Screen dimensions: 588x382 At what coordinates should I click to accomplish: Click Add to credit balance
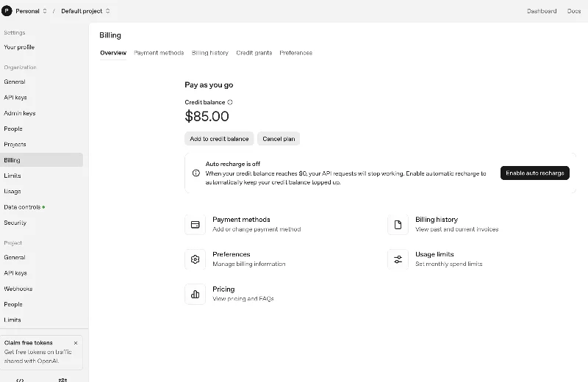[x=219, y=139]
